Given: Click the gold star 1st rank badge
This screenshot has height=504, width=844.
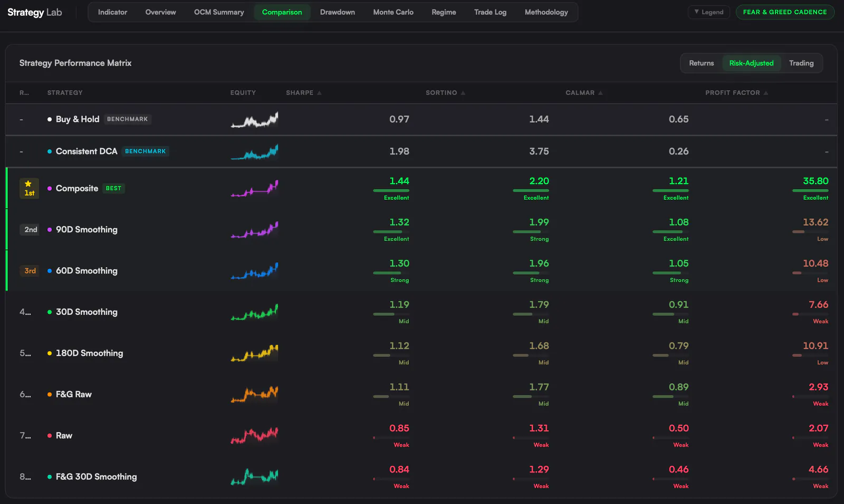Looking at the screenshot, I should [x=29, y=188].
